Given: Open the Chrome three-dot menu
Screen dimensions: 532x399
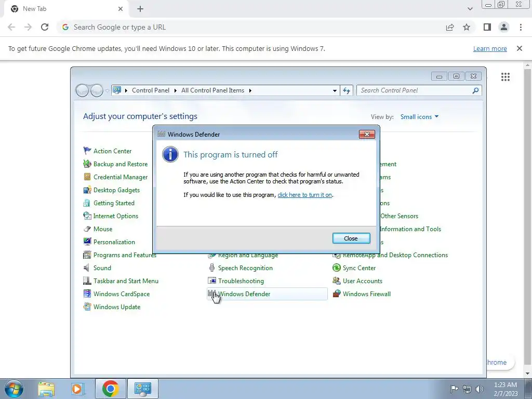Looking at the screenshot, I should coord(521,27).
